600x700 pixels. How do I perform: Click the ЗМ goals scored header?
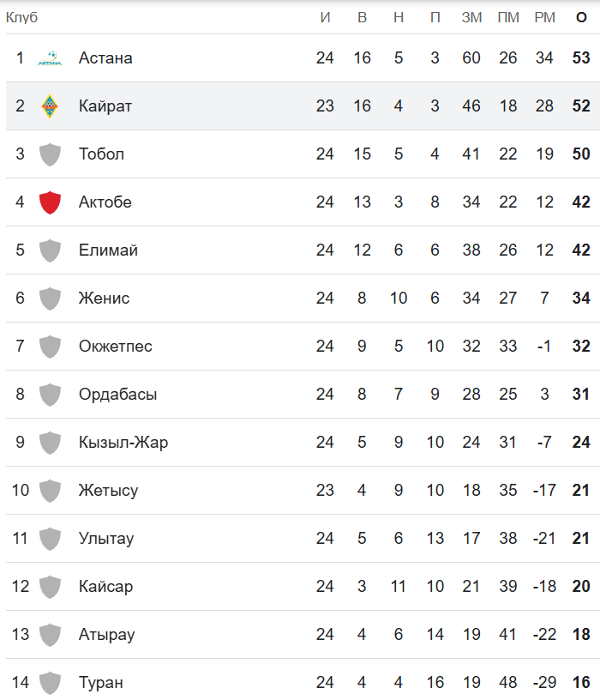tap(471, 17)
